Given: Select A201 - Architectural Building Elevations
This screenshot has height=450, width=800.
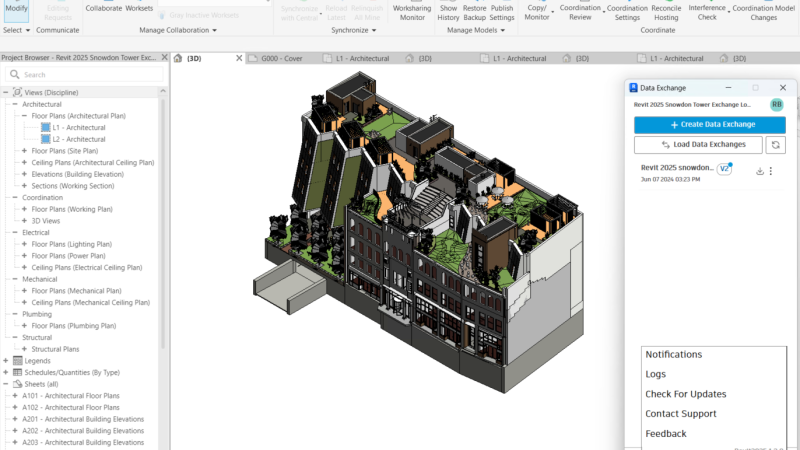Looking at the screenshot, I should [x=83, y=419].
